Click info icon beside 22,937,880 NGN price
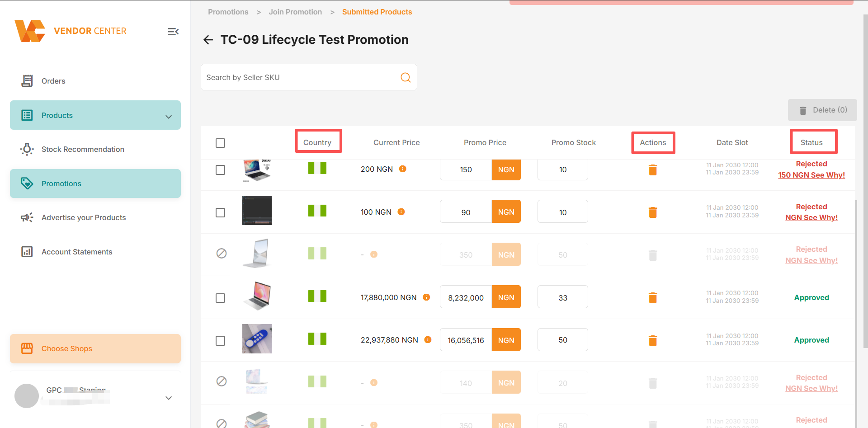 (428, 340)
